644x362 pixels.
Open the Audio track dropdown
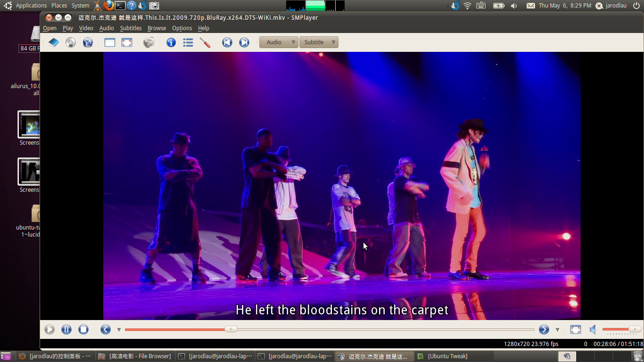(x=279, y=42)
